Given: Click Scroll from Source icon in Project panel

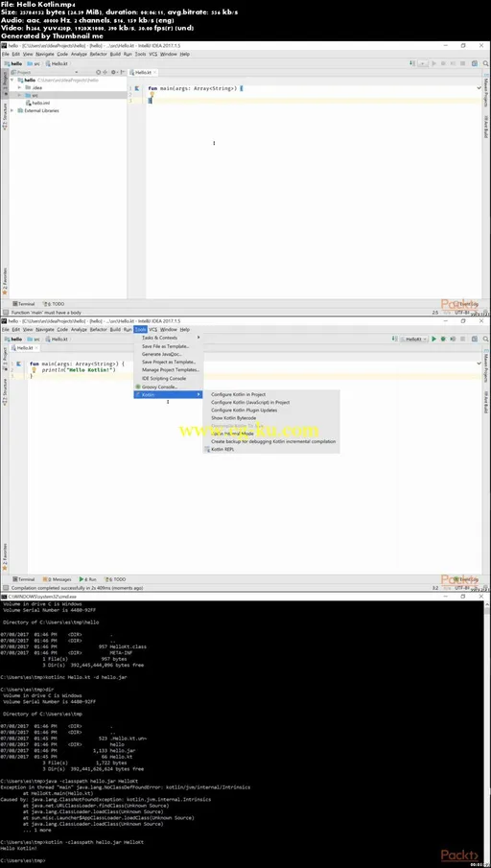Looking at the screenshot, I should click(x=98, y=72).
